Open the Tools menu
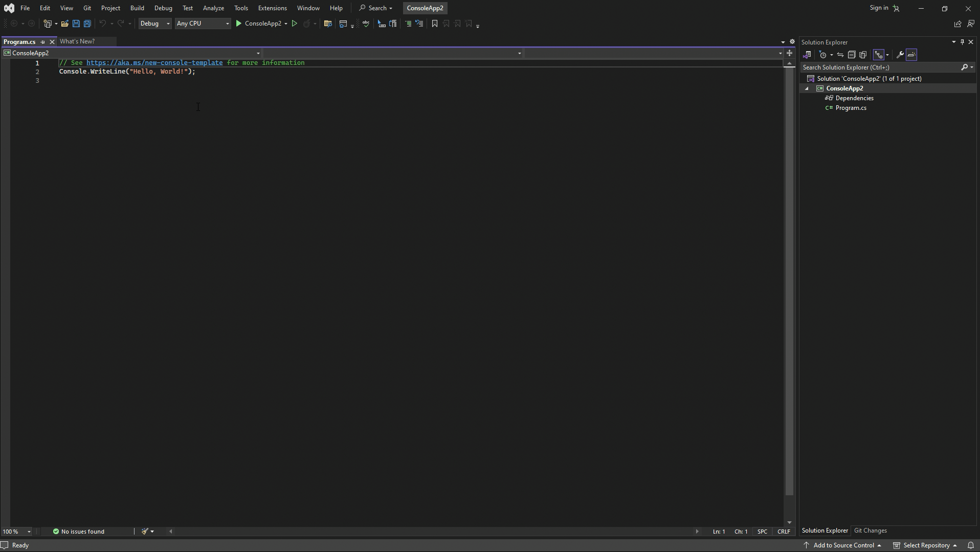The height and width of the screenshot is (552, 980). coord(241,8)
